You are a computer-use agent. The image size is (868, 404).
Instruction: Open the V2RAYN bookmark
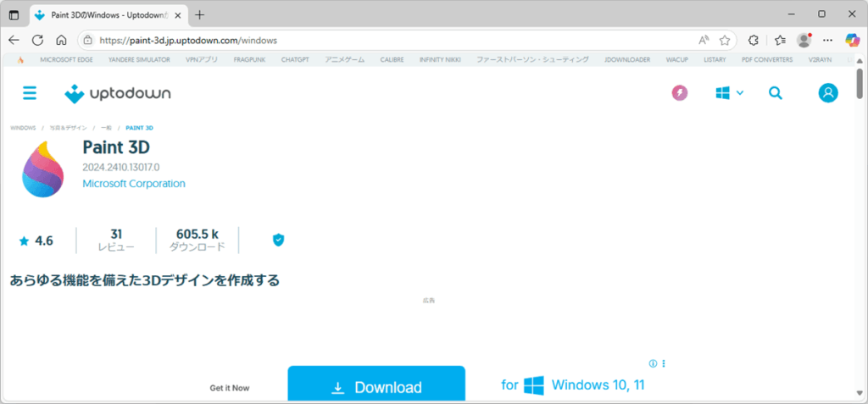(x=821, y=60)
